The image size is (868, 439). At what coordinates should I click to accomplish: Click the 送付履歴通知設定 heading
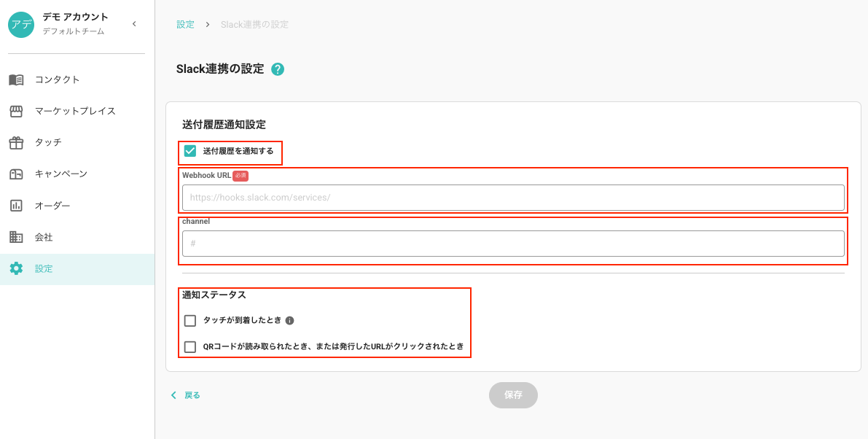(x=224, y=125)
